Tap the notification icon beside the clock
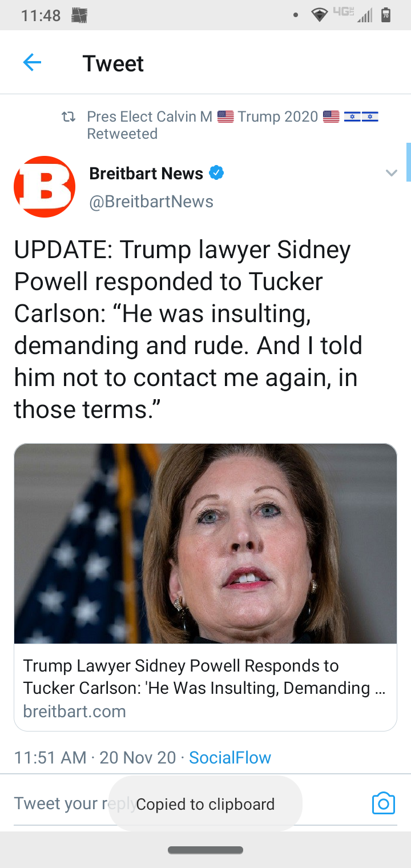 point(79,15)
